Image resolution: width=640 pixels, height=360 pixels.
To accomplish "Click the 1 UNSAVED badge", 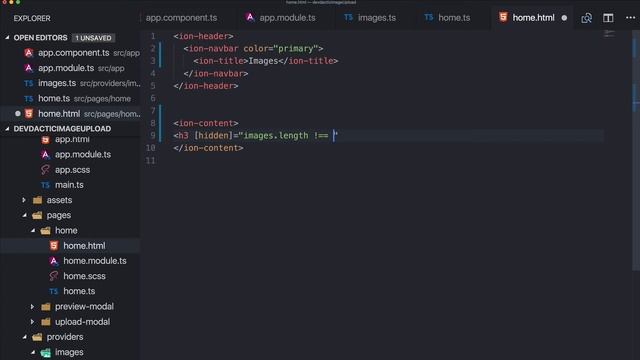I will point(93,38).
